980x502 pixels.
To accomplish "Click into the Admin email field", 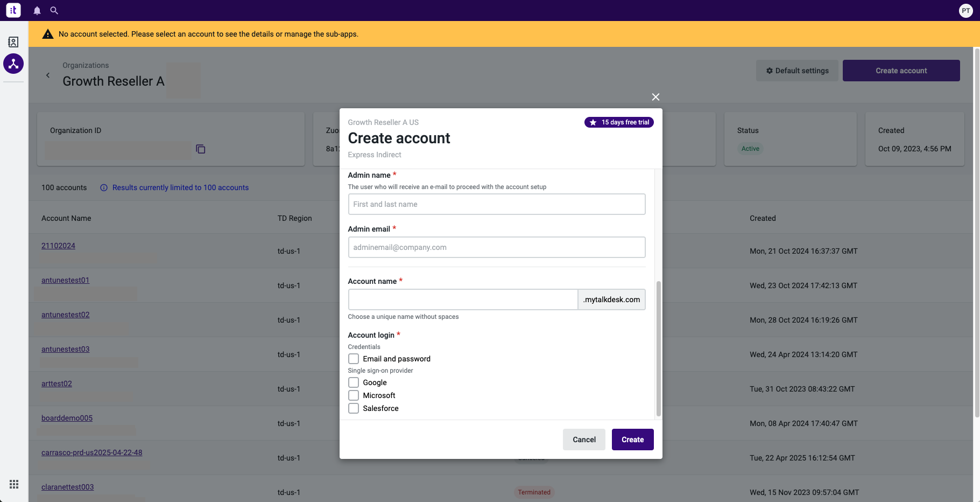I will (497, 247).
